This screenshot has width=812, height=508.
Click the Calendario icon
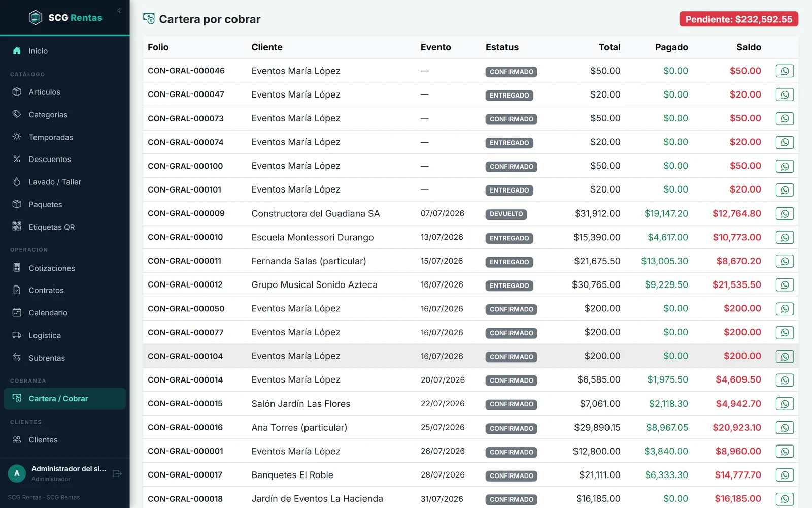17,312
